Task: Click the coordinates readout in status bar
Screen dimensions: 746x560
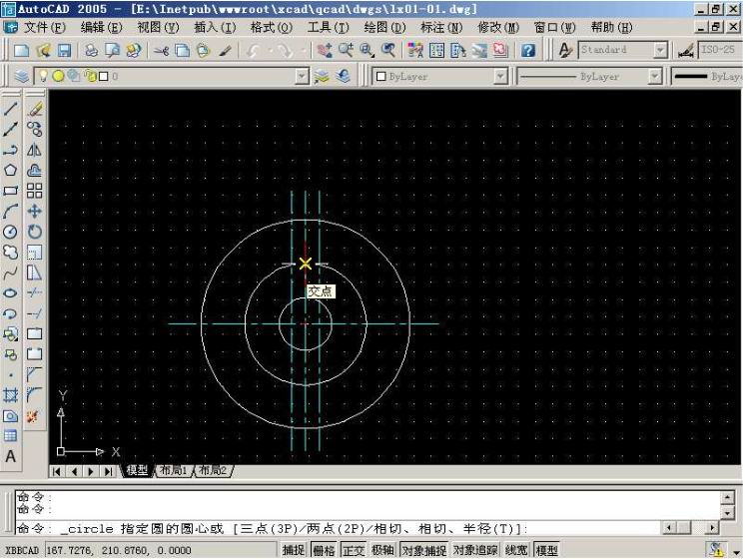Action: pyautogui.click(x=161, y=550)
